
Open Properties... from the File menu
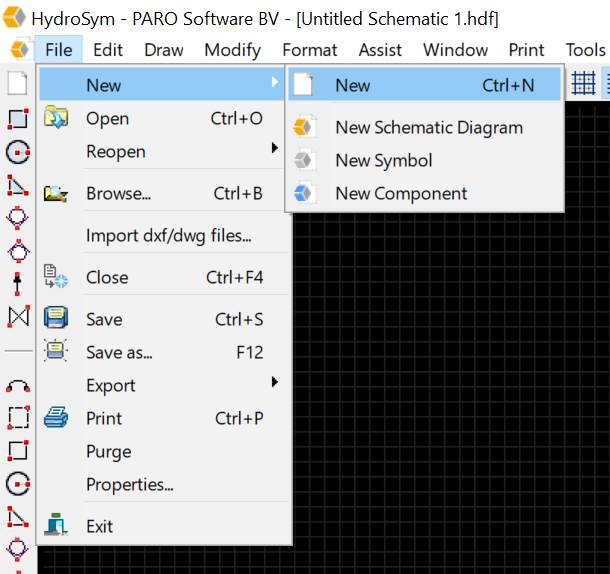point(165,484)
